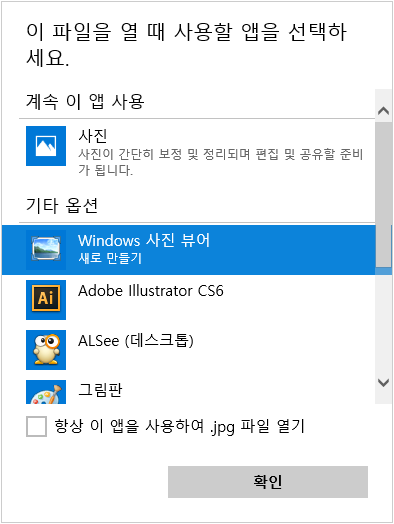Select the 사진 app name
The image size is (394, 524).
(93, 136)
